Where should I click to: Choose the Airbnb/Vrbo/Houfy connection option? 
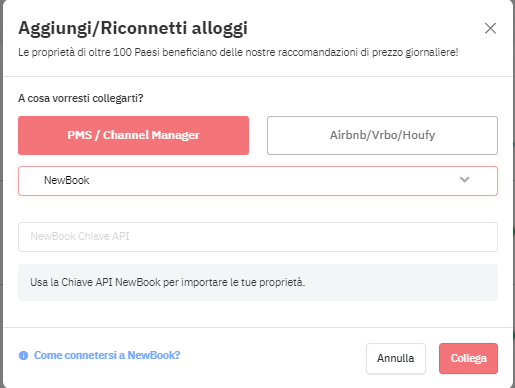point(382,135)
